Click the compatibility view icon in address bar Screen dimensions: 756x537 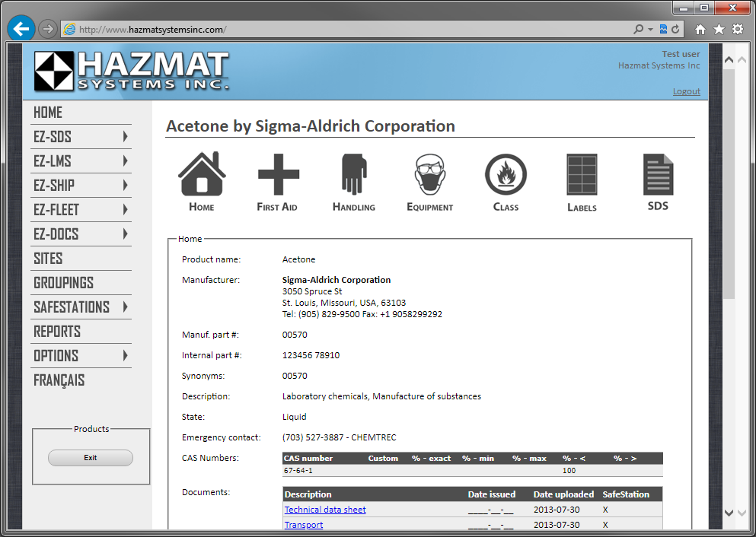(663, 30)
